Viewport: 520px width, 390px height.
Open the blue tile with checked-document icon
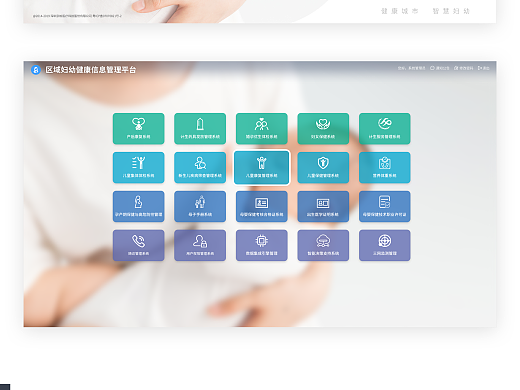pos(385,206)
